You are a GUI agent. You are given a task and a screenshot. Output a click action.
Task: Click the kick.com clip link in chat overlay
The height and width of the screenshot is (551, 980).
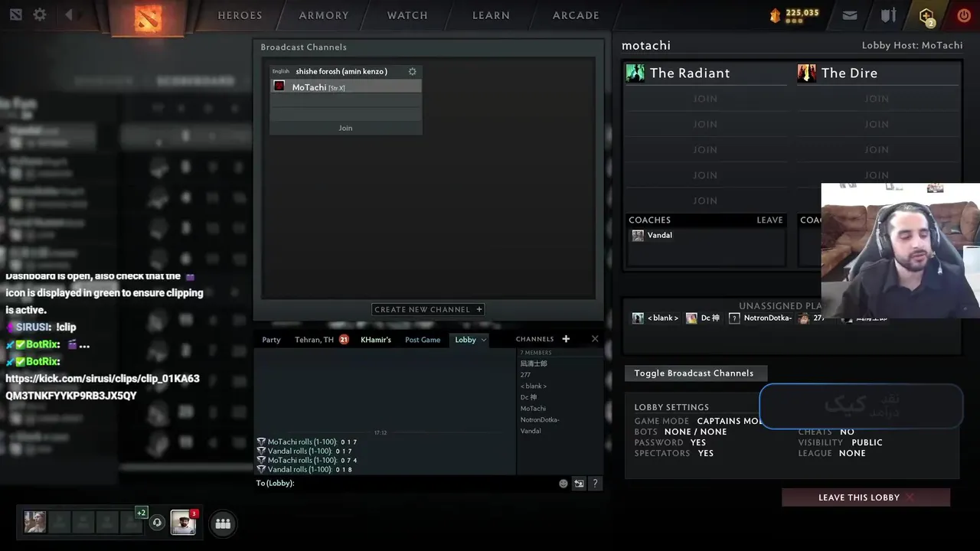pos(103,387)
